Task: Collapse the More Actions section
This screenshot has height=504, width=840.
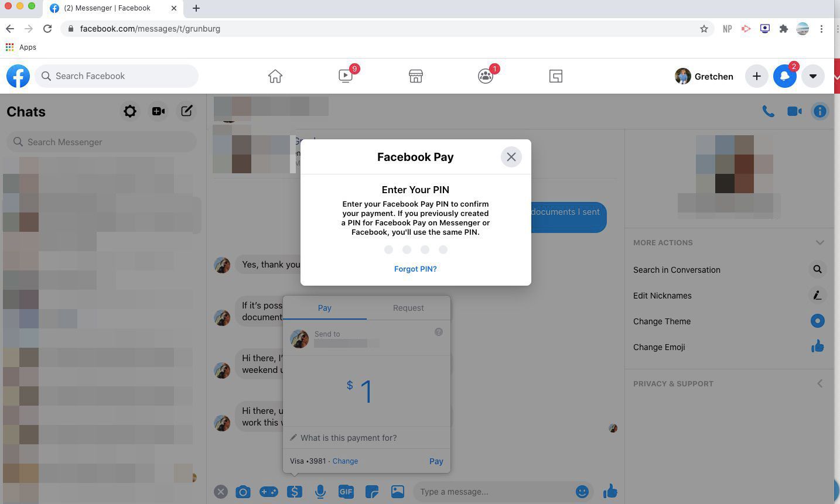Action: pos(819,242)
